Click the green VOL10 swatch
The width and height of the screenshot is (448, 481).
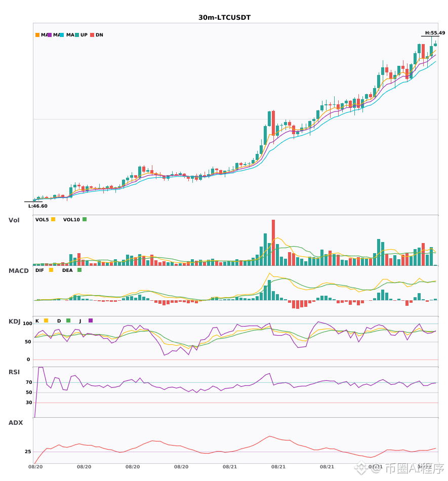(85, 219)
